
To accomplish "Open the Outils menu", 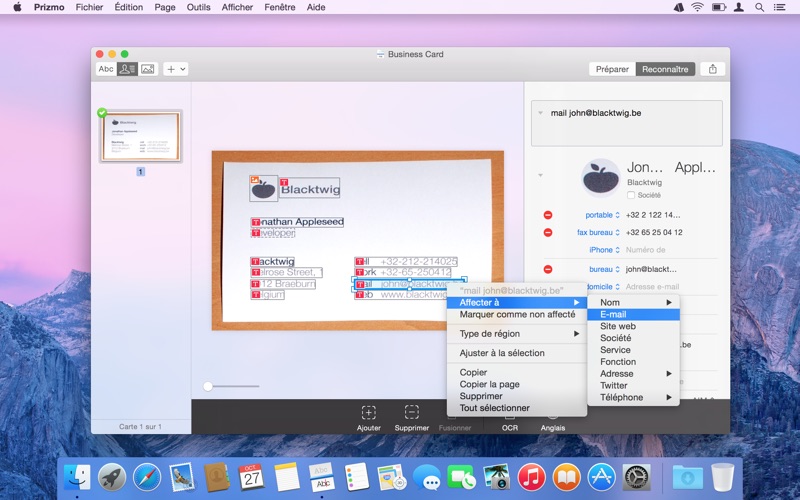I will point(198,7).
